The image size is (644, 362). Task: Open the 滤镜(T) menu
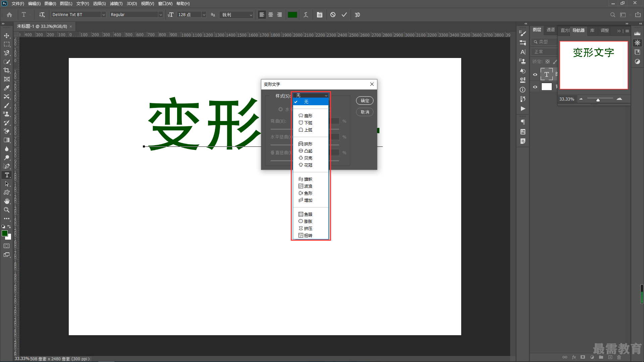pyautogui.click(x=116, y=4)
